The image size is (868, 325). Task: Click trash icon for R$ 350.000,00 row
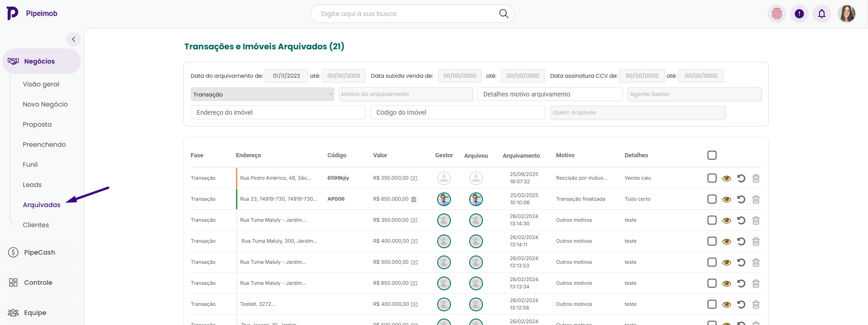tap(755, 220)
